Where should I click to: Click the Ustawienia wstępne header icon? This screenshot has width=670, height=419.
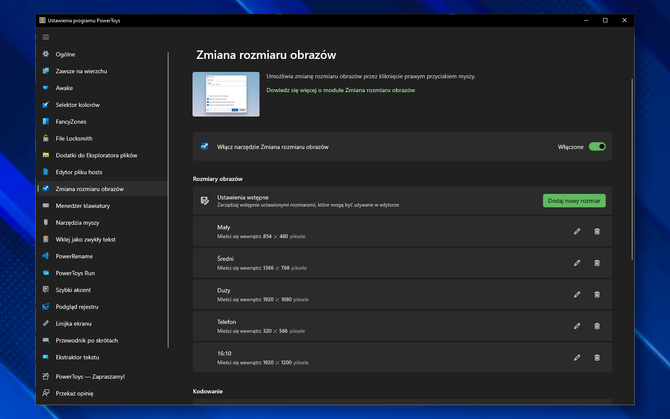pyautogui.click(x=205, y=201)
